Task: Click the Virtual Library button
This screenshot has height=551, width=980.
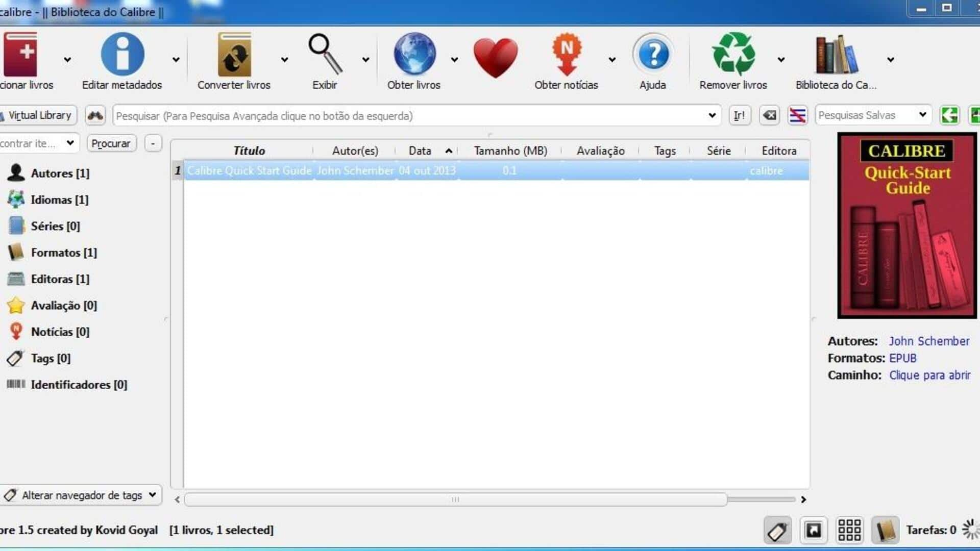Action: point(38,115)
